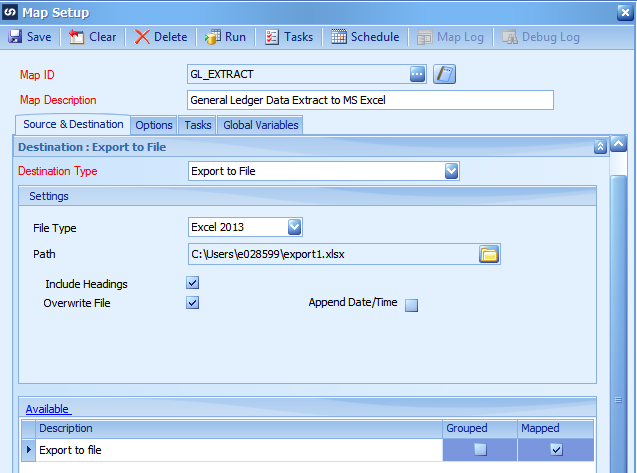
Task: Switch to the Options tab
Action: pyautogui.click(x=154, y=125)
